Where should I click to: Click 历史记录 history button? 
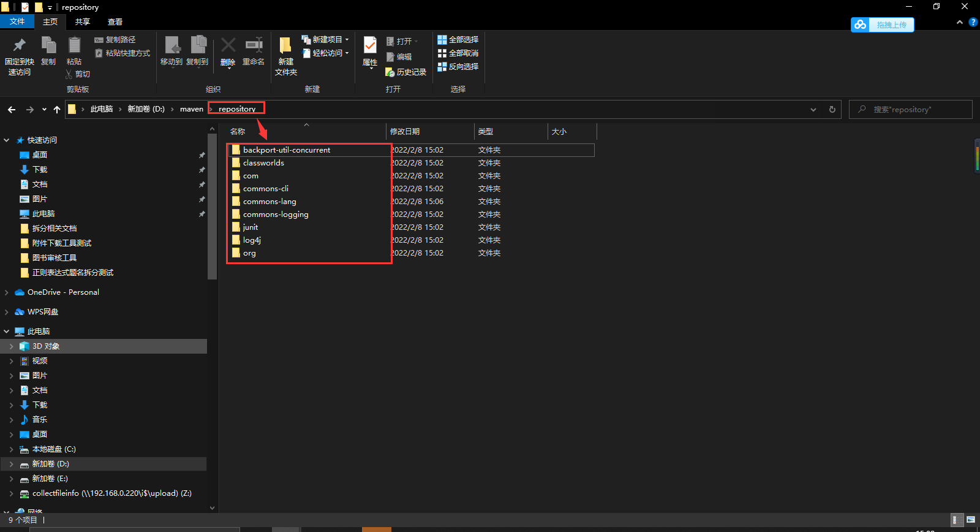[405, 72]
